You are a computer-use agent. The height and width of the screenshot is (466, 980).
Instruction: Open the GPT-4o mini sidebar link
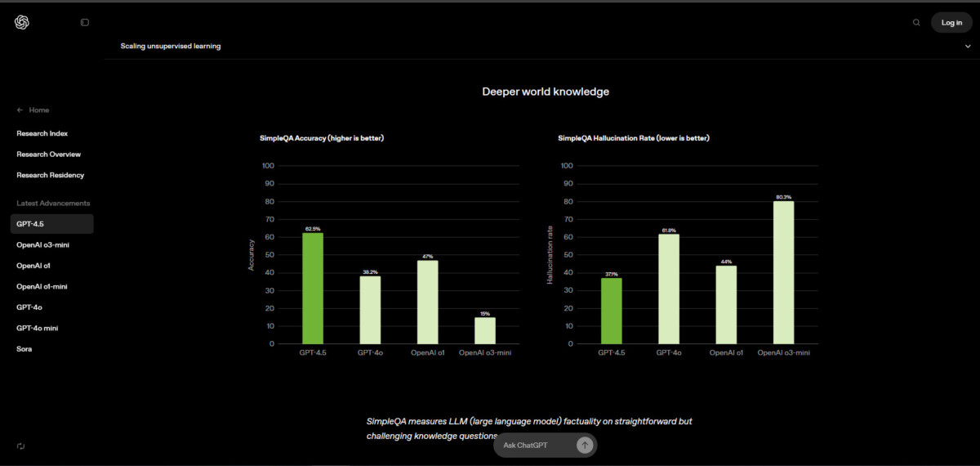coord(38,328)
